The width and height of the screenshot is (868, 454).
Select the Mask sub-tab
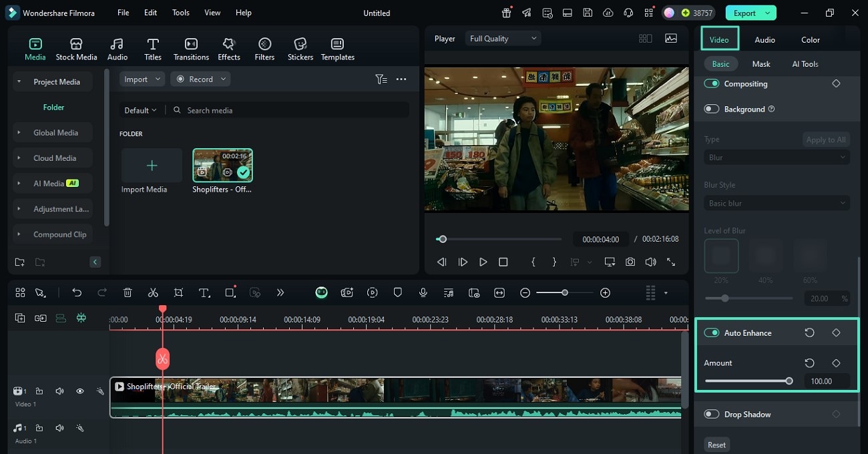click(x=761, y=64)
